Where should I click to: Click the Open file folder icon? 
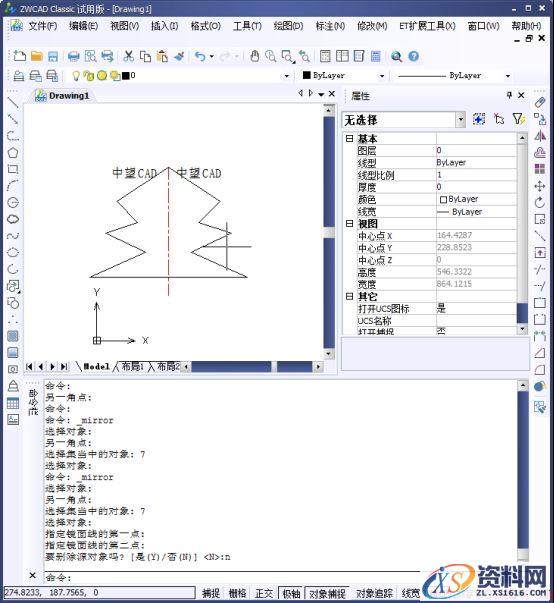pos(37,57)
